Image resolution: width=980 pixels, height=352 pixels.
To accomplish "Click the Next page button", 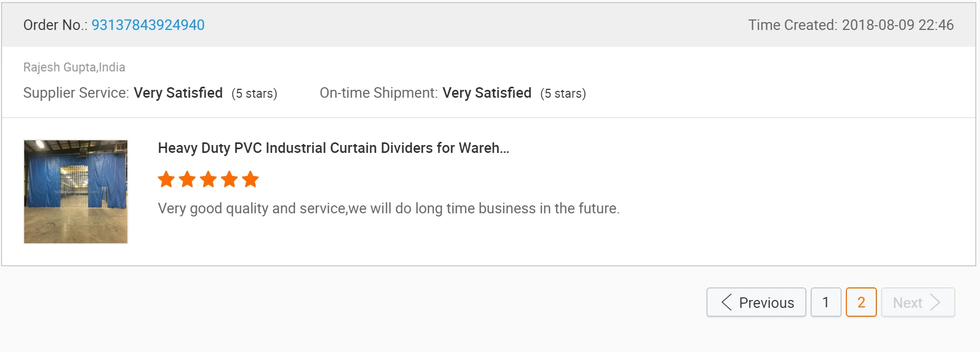I will 917,302.
